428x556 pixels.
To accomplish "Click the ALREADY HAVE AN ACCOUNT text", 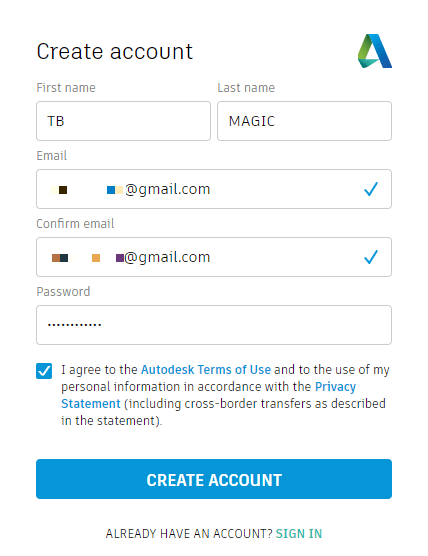I will pyautogui.click(x=189, y=534).
